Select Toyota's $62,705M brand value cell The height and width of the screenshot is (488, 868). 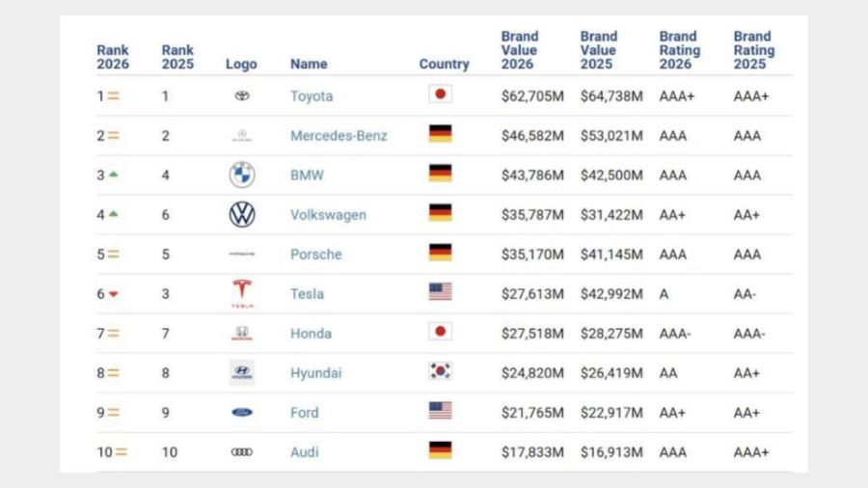[x=532, y=95]
